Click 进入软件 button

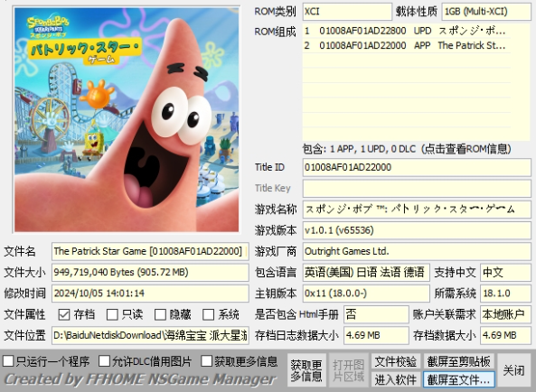tap(396, 379)
